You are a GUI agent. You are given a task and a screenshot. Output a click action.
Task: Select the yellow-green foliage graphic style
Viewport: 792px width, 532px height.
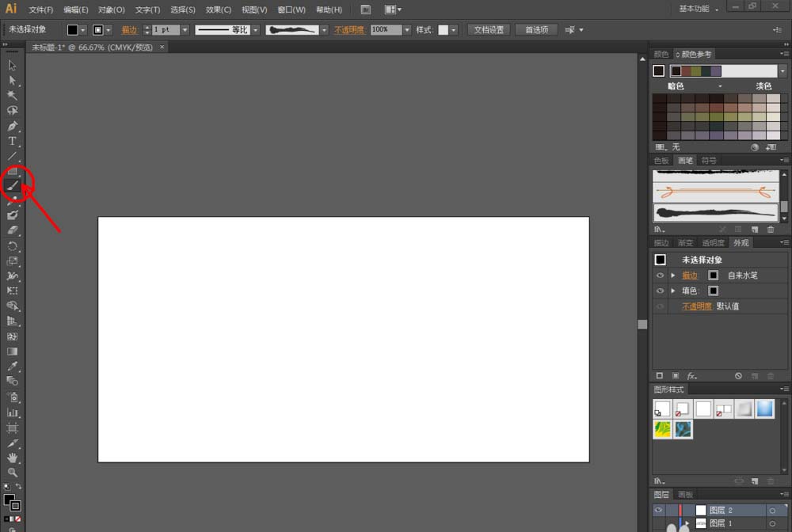tap(662, 430)
